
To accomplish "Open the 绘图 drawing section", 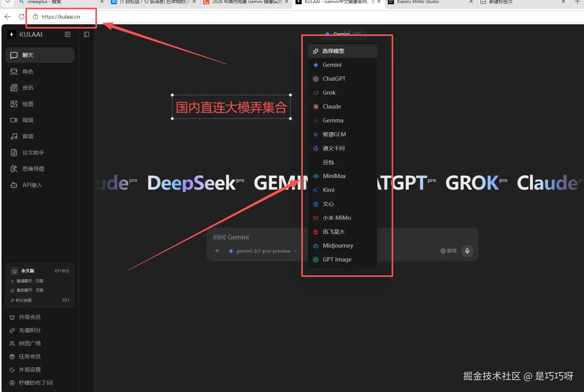I will pos(27,104).
